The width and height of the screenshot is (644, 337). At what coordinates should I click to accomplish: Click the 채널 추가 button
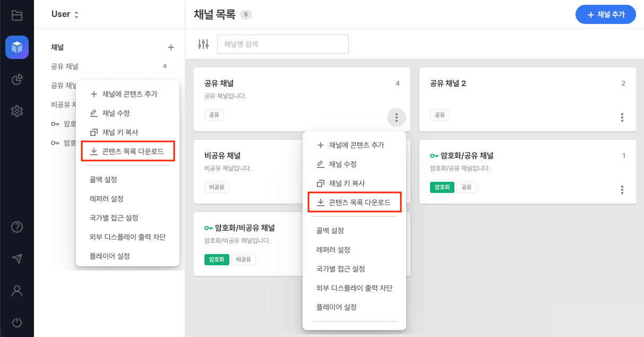[605, 14]
